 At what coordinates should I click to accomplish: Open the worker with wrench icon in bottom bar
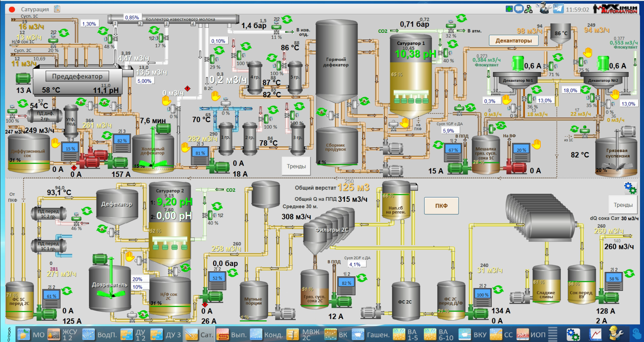(616, 334)
